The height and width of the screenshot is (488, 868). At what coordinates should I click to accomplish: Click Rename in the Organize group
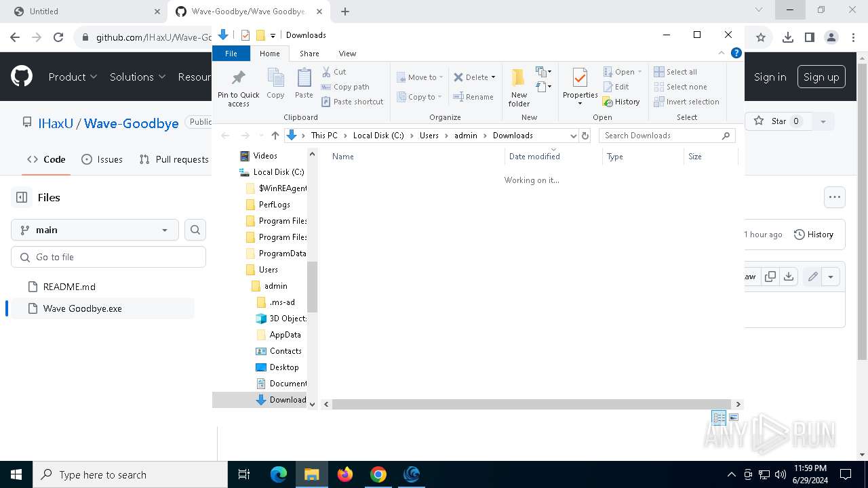click(473, 97)
